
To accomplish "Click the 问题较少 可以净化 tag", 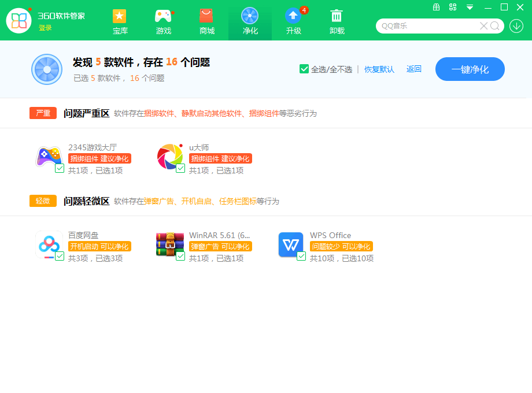I will coord(341,247).
